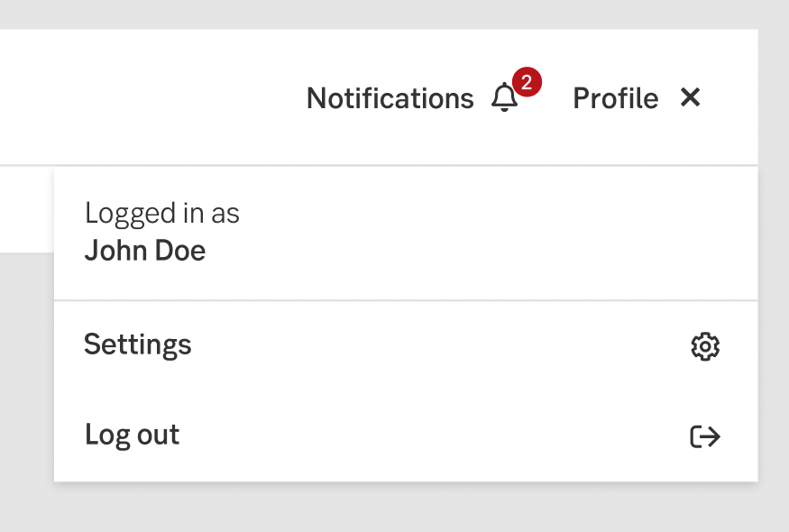Screen dimensions: 789x532
Task: Click the Log out arrow icon
Action: [x=705, y=436]
